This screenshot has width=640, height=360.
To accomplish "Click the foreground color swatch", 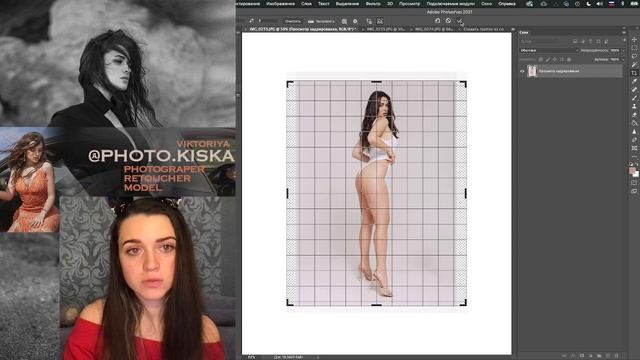I will [632, 171].
